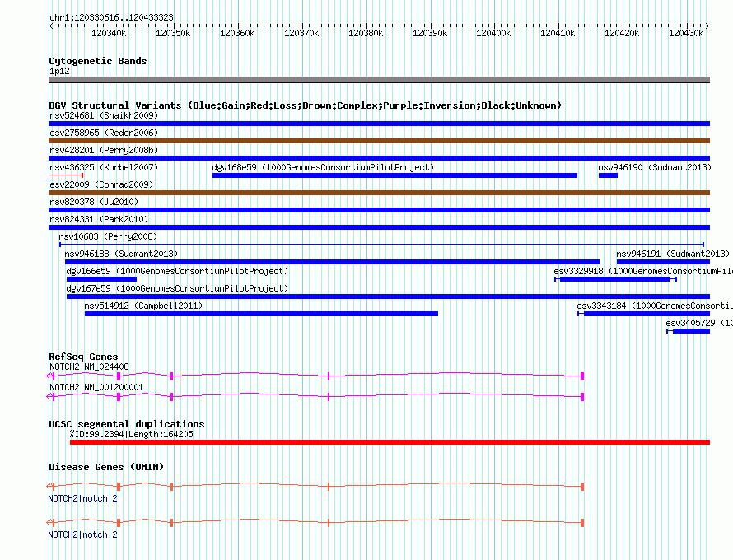Click the nsv824331 (Park2010) label
733x560 pixels.
99,219
